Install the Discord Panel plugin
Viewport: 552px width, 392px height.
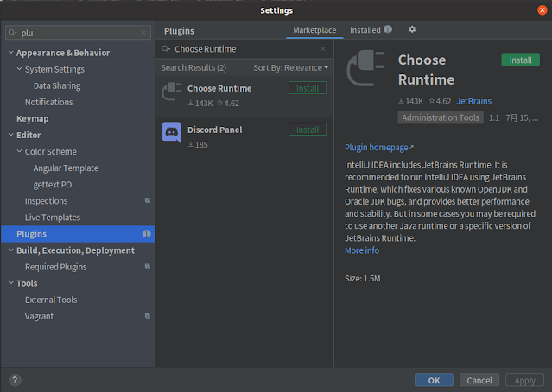click(308, 130)
